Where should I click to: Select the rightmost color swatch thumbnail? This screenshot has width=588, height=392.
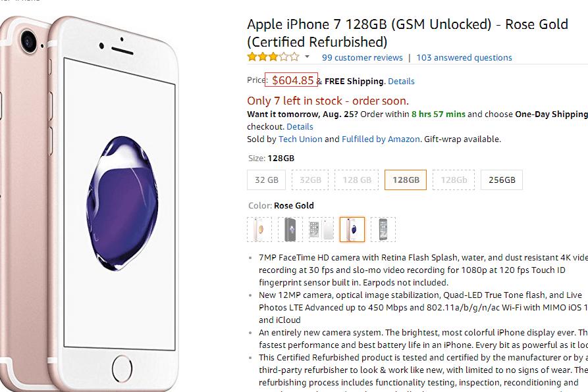tap(383, 230)
